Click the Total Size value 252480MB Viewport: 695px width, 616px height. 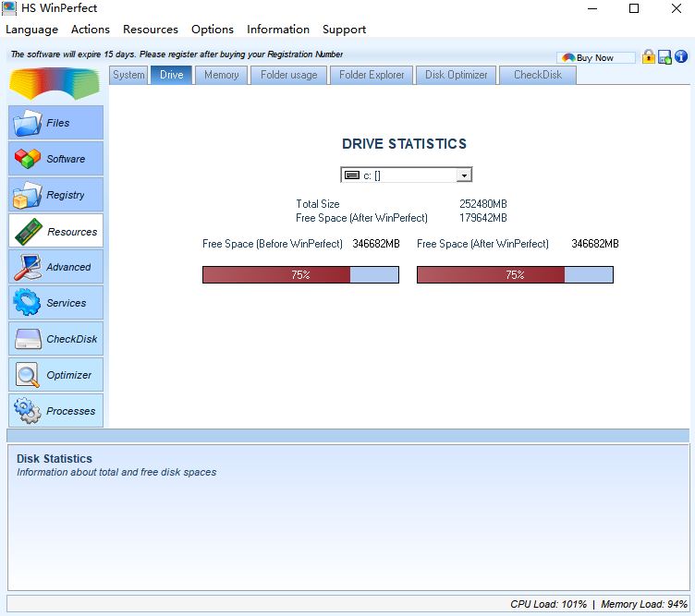(x=482, y=204)
